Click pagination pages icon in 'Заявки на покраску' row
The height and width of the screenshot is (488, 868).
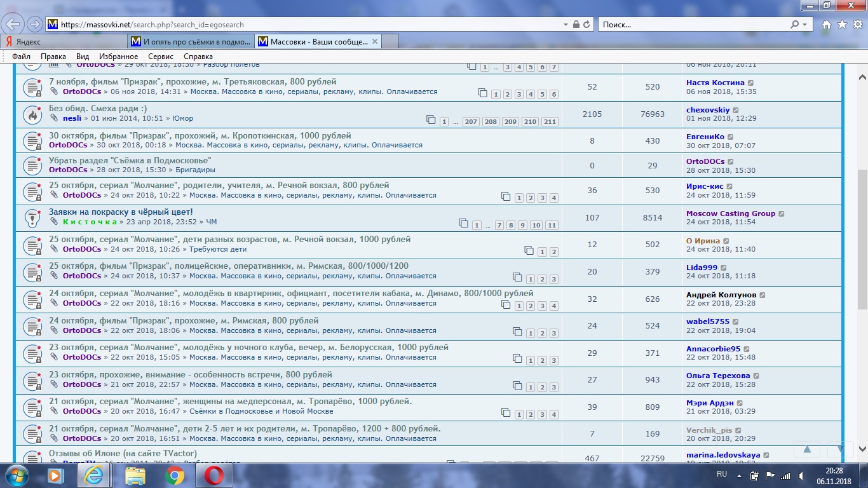click(x=463, y=223)
